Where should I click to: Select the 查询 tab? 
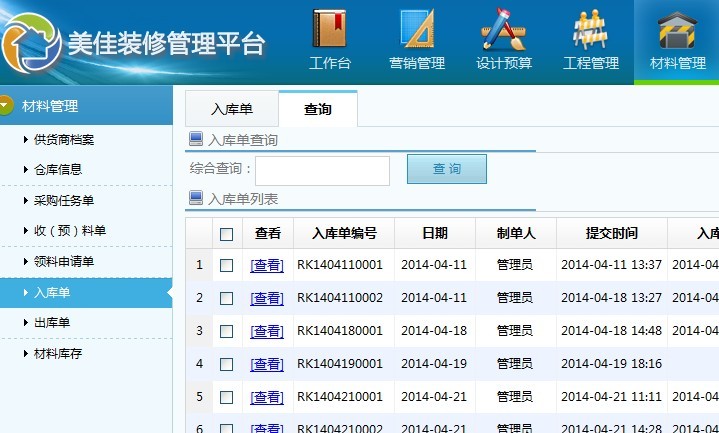(317, 109)
